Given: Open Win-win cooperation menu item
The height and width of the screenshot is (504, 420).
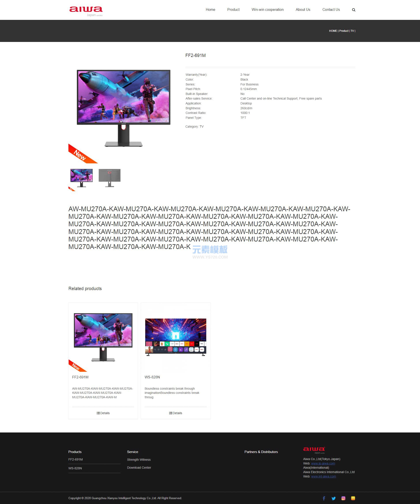Looking at the screenshot, I should coord(267,9).
